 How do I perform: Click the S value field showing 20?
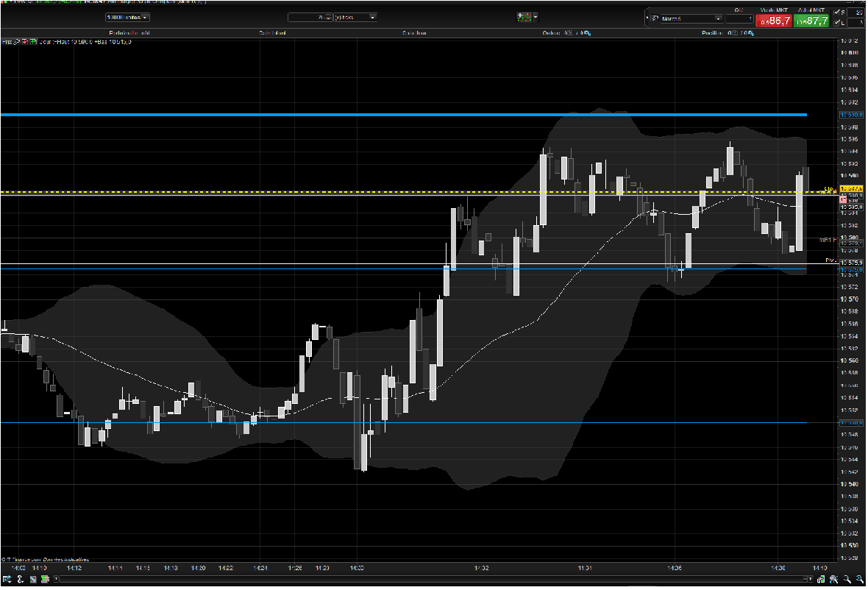click(x=855, y=13)
